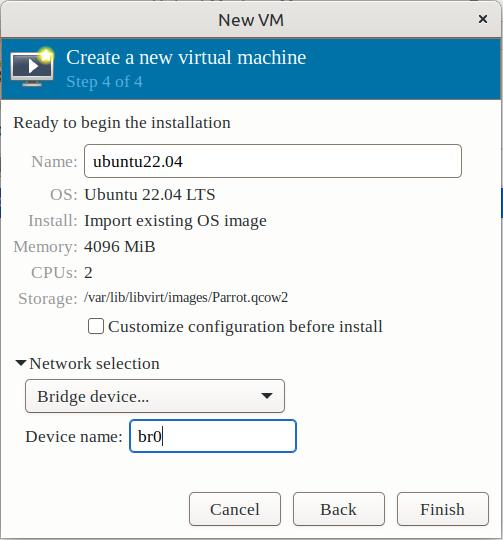Viewport: 503px width, 540px height.
Task: Select the storage path /var/lib/libvirt/images/Parrot.qcow2
Action: 186,297
